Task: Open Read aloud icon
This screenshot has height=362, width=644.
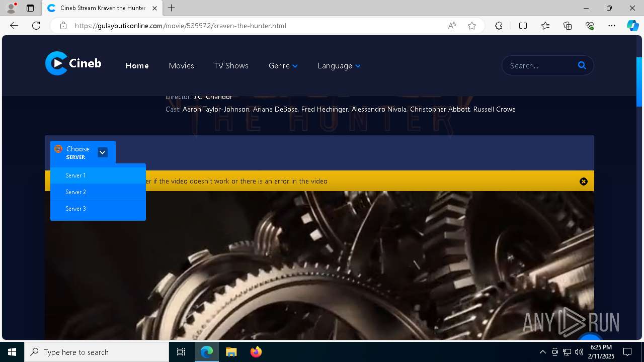Action: [x=452, y=26]
